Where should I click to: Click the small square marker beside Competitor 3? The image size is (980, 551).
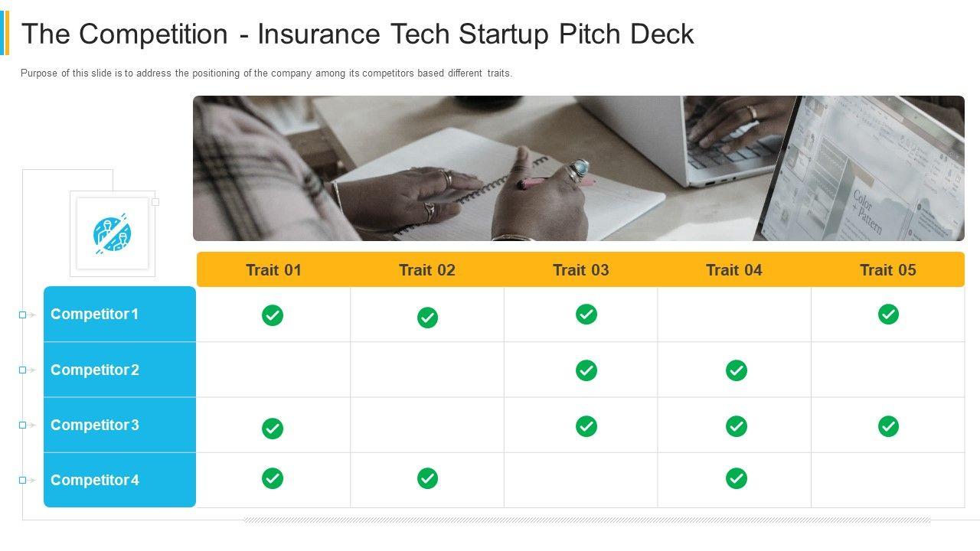23,425
